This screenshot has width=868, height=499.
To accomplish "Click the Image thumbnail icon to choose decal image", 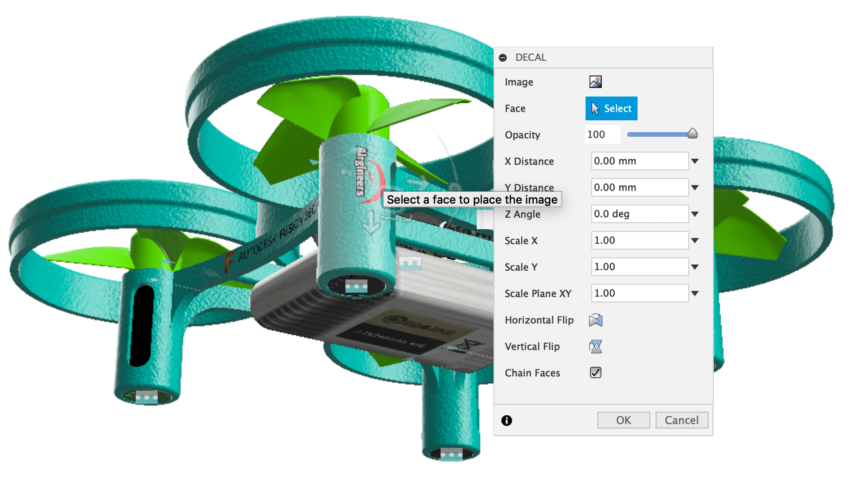I will pos(596,82).
